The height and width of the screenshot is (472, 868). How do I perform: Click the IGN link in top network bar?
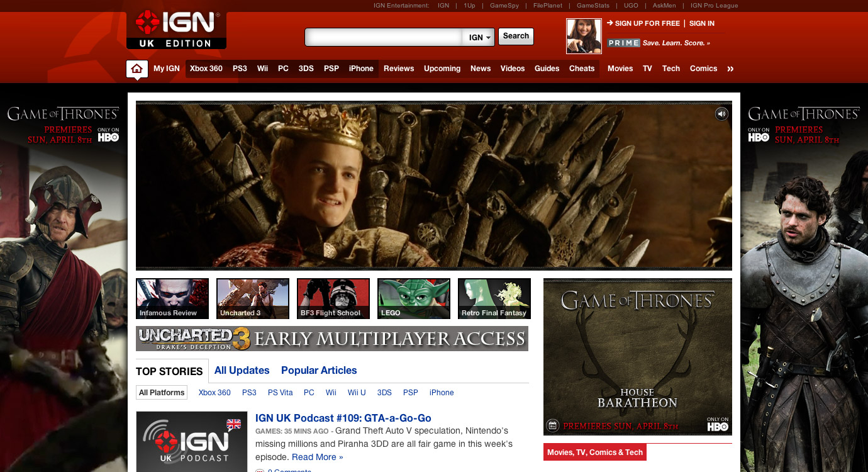pos(443,6)
